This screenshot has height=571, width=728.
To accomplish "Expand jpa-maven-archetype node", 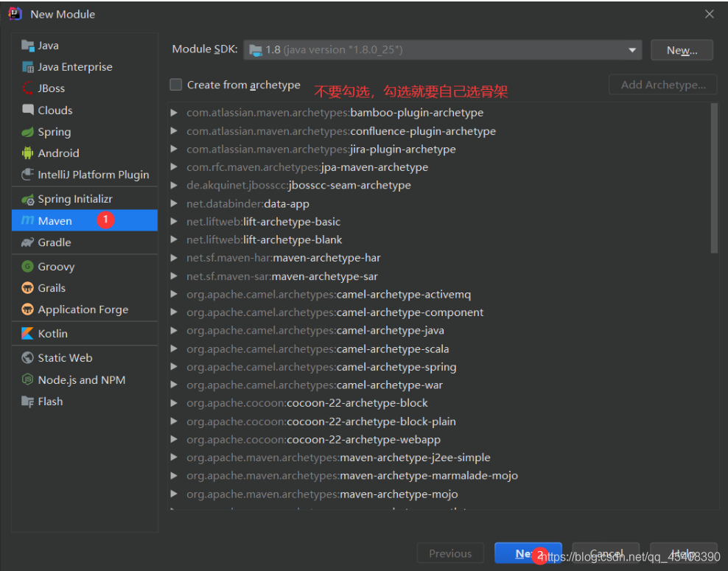I will click(174, 167).
